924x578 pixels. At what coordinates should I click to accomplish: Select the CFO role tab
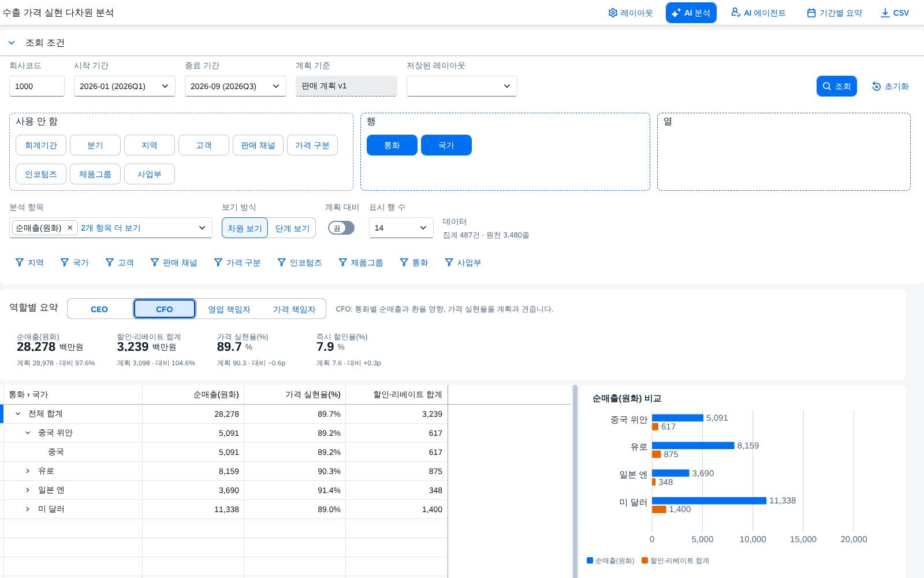(165, 309)
